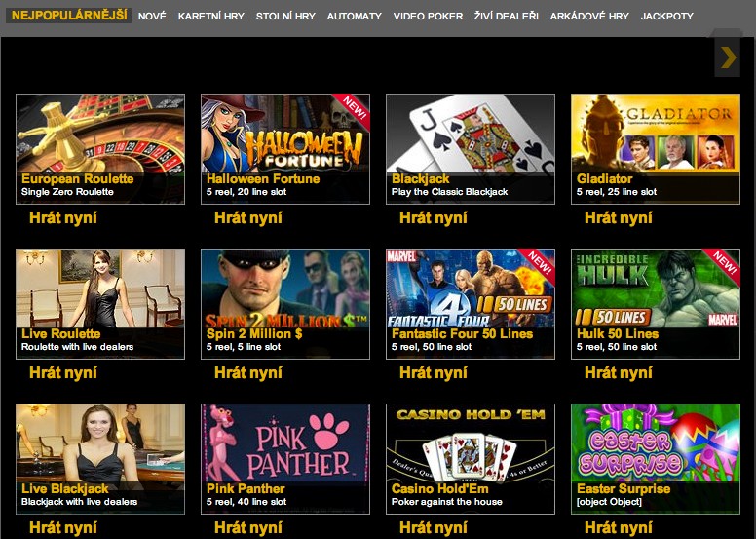Switch to the Nové tab
Screen dimensions: 756x539
(x=152, y=16)
